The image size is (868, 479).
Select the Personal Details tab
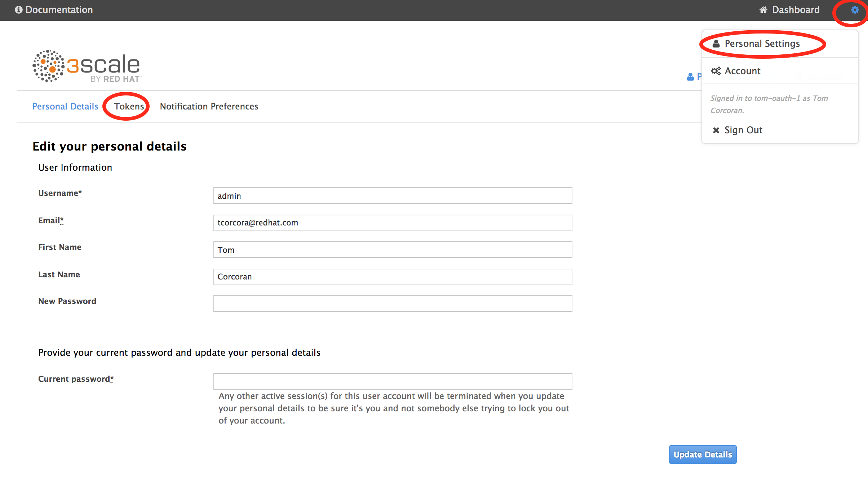tap(65, 106)
